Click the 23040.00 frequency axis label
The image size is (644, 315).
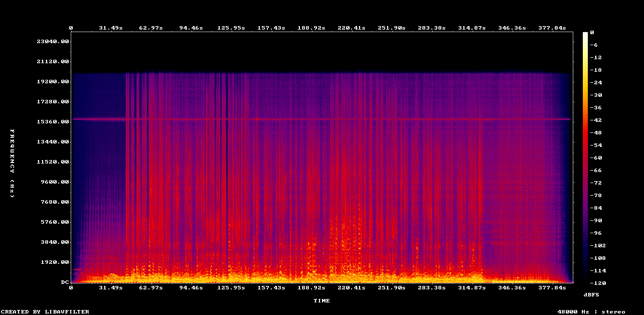(x=53, y=42)
